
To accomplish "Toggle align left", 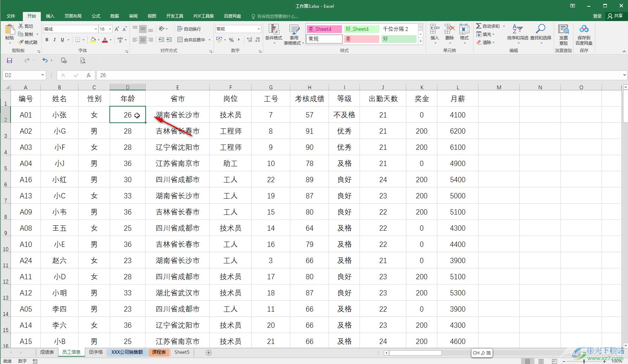I will [x=135, y=40].
